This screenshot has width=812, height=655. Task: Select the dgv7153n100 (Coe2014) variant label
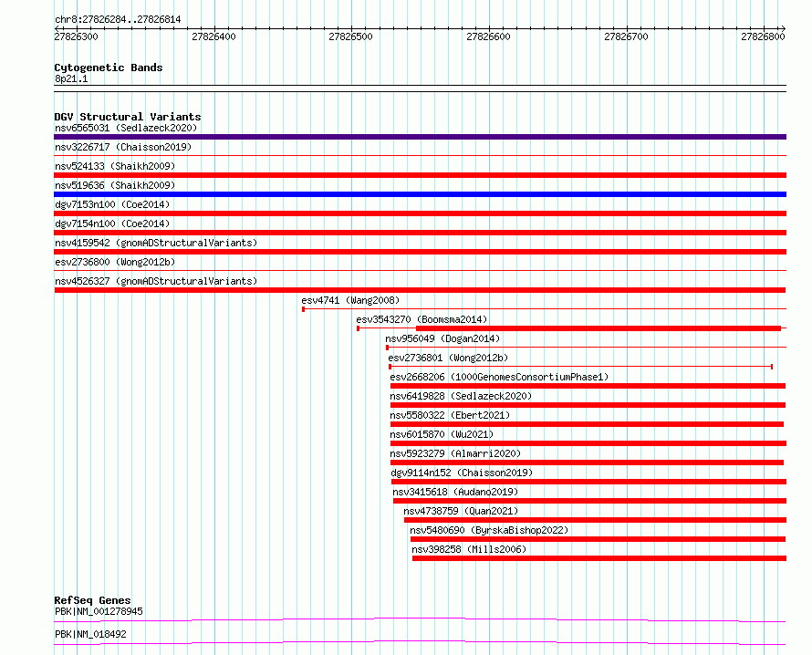click(x=112, y=204)
